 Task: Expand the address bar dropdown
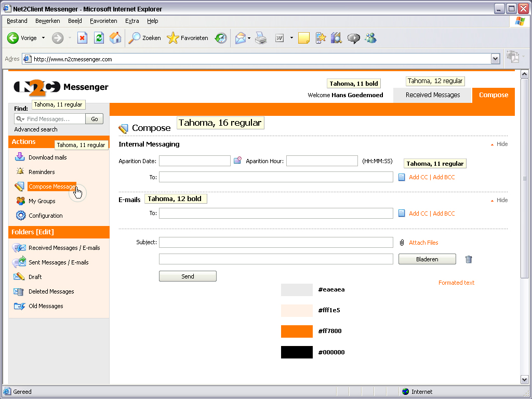495,59
